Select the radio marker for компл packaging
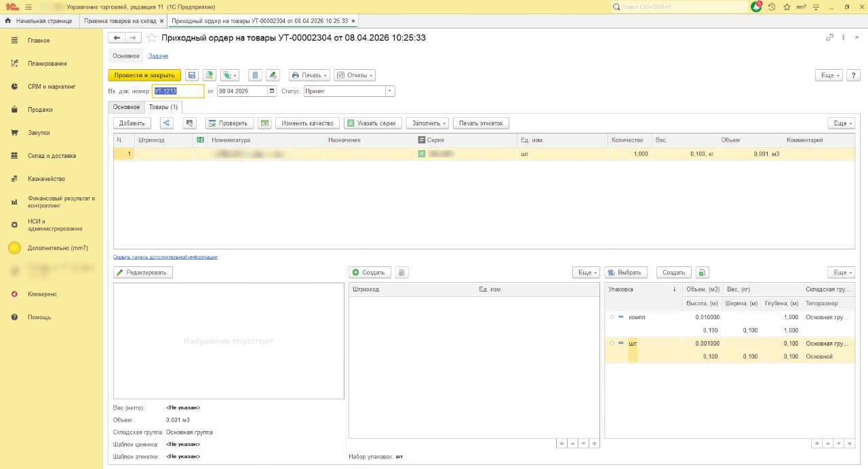The image size is (868, 469). (612, 317)
